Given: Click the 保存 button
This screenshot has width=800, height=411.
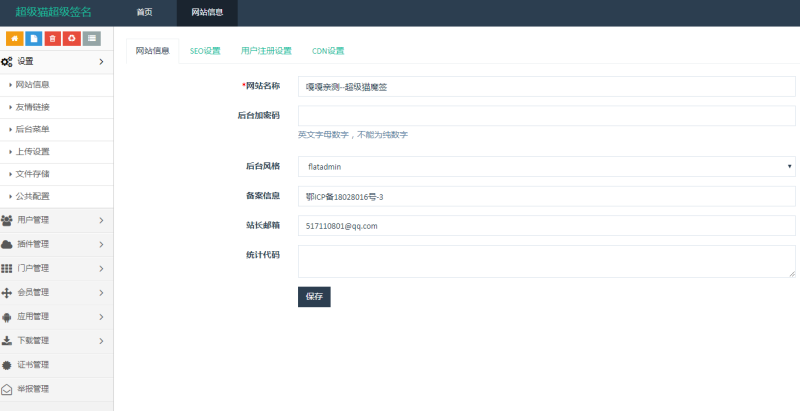Looking at the screenshot, I should (x=314, y=297).
